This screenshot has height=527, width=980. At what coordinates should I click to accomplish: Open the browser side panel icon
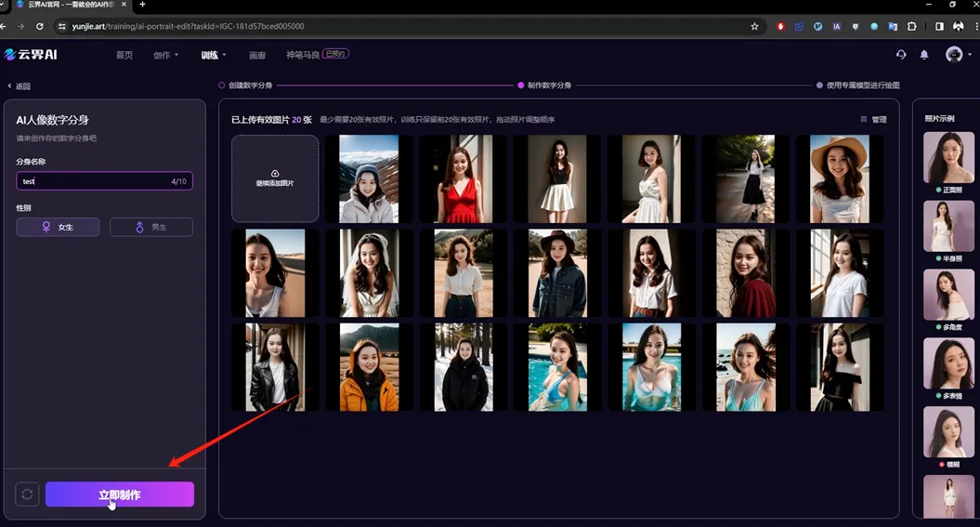[x=939, y=26]
